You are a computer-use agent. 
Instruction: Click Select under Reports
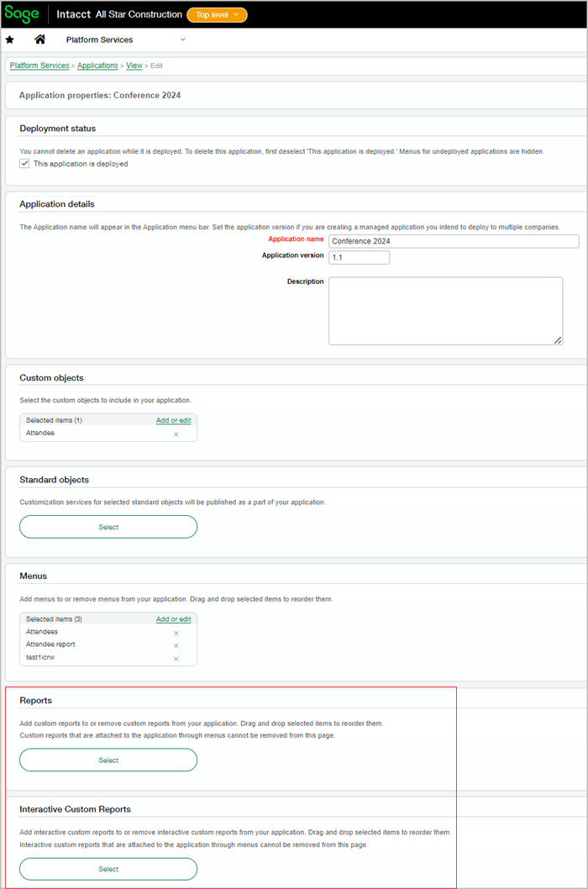[108, 760]
